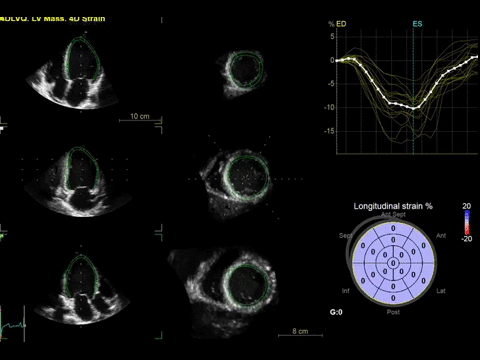This screenshot has height=360, width=480.
Task: Click the '20' top value of the color scale
Action: (x=467, y=206)
